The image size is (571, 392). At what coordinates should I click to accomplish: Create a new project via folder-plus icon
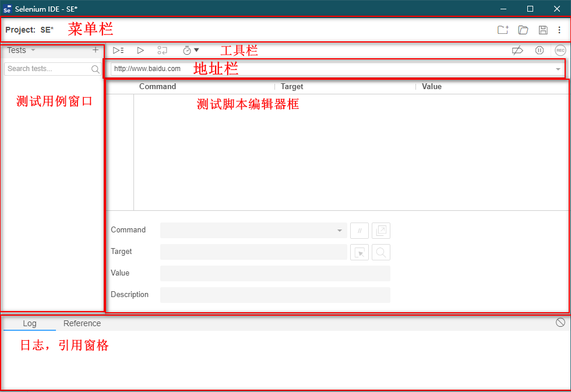(502, 30)
